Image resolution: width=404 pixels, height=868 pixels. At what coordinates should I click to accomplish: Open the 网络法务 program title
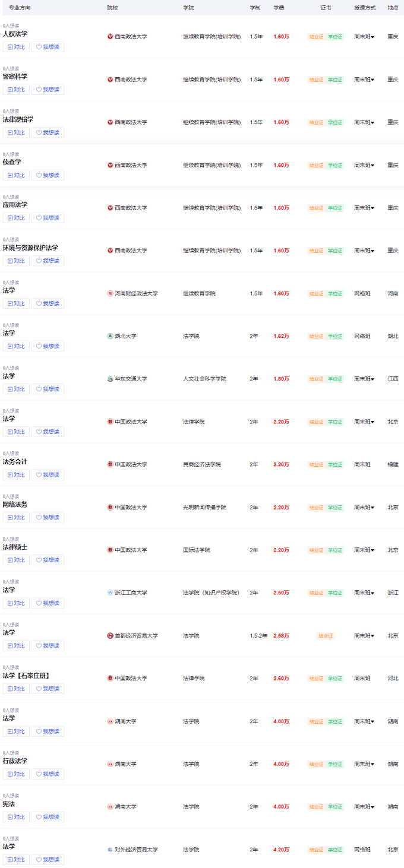coord(15,504)
